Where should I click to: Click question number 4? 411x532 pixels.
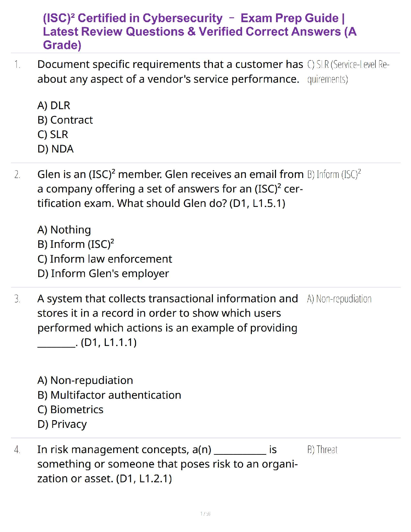click(17, 449)
